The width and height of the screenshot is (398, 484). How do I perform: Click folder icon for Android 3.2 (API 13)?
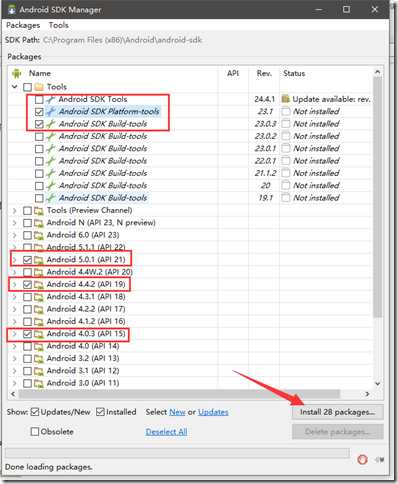(39, 359)
